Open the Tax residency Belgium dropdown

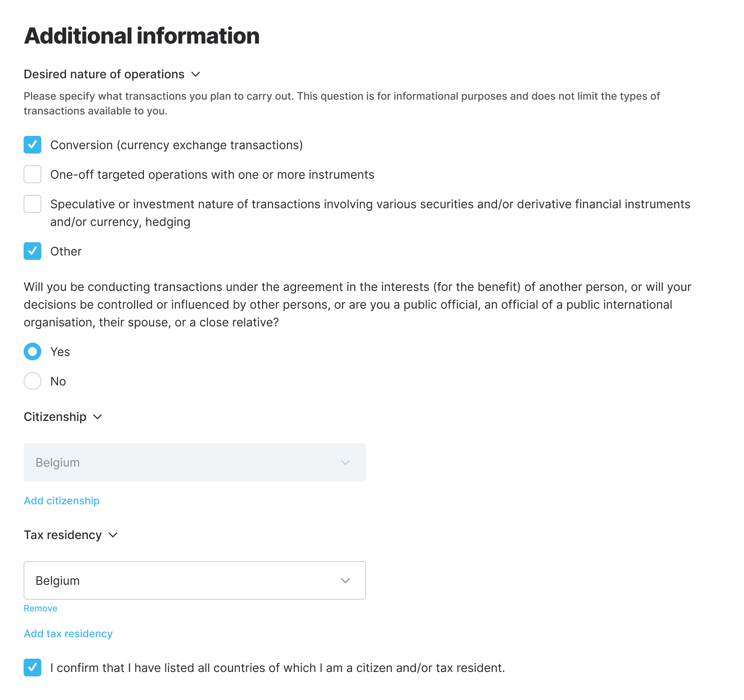194,580
